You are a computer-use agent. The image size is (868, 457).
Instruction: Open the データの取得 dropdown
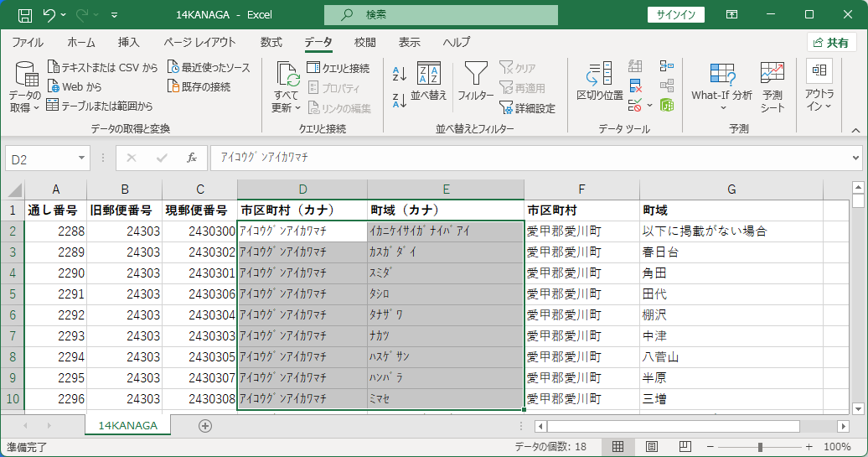click(24, 86)
